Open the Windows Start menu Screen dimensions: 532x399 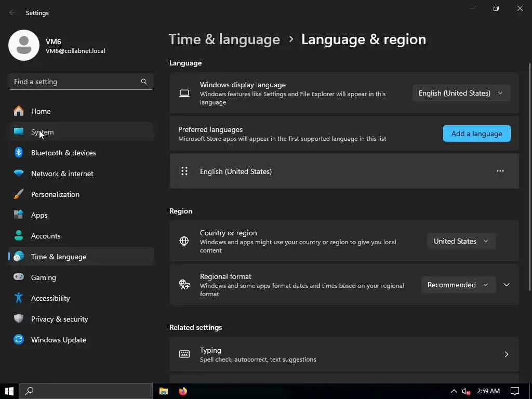coord(9,391)
